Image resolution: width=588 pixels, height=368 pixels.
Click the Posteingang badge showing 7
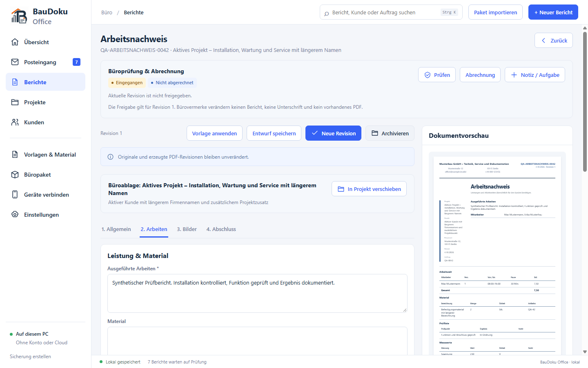point(76,62)
